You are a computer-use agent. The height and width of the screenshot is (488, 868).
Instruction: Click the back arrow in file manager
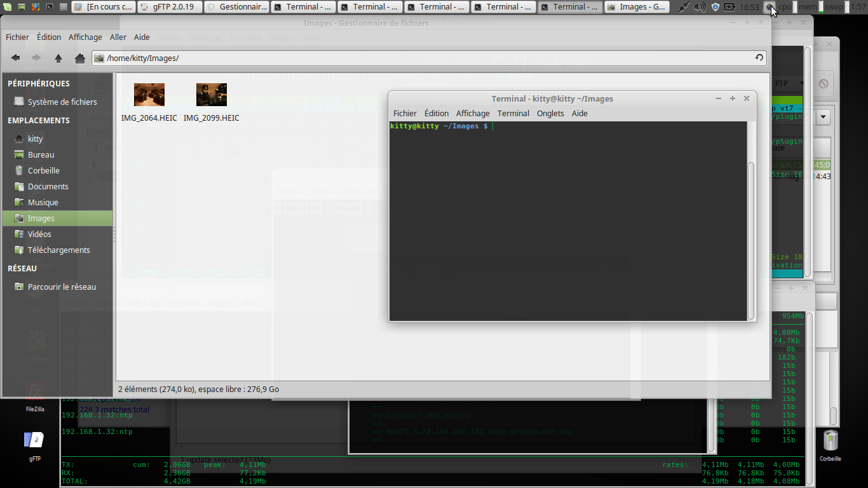pos(15,58)
